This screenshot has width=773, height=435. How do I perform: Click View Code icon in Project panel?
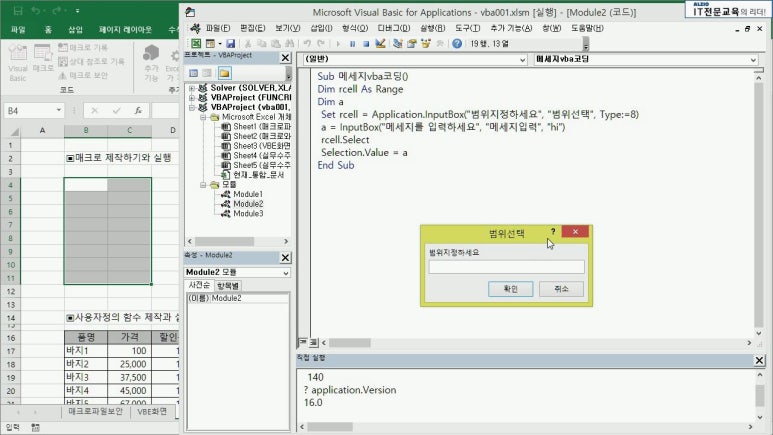[x=193, y=73]
